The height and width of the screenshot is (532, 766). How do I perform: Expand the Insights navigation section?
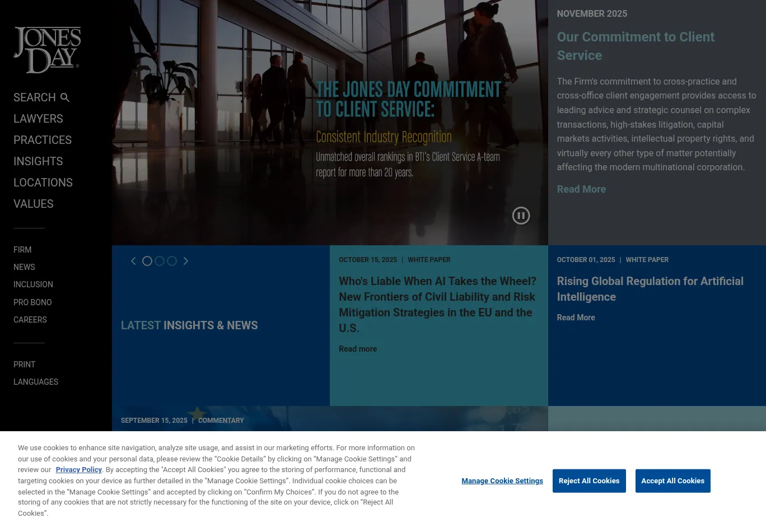pos(38,161)
